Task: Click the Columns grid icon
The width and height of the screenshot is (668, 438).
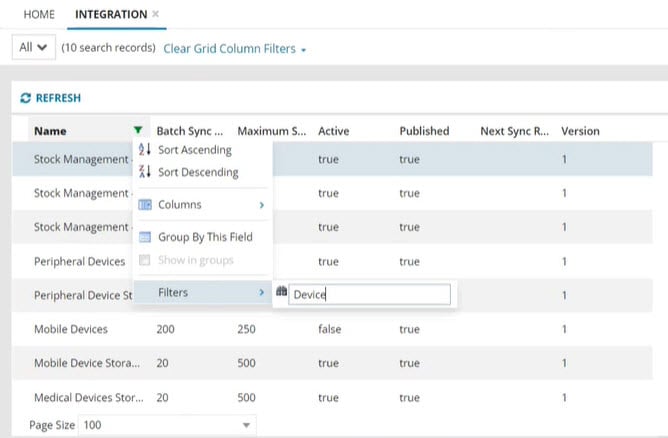Action: (144, 205)
